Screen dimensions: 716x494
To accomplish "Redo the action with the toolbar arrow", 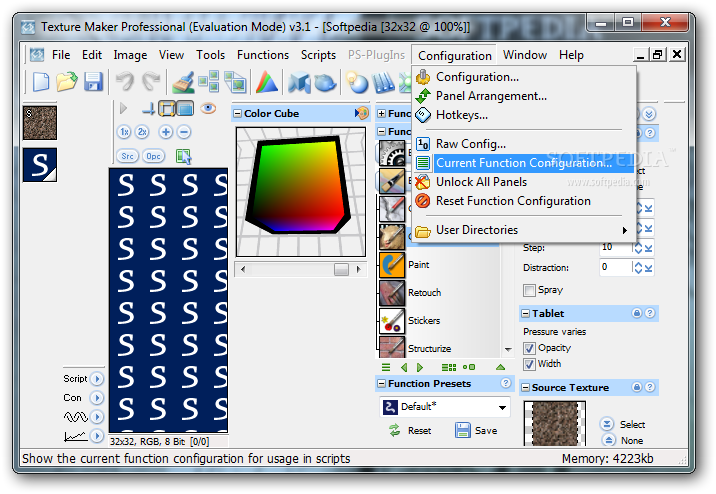I will pos(151,82).
